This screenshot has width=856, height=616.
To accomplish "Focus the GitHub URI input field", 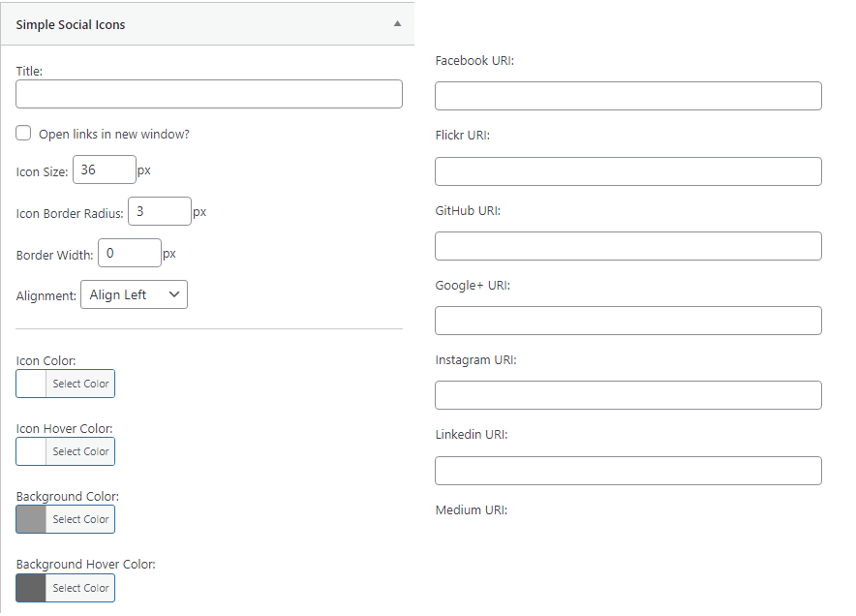I will (x=627, y=246).
